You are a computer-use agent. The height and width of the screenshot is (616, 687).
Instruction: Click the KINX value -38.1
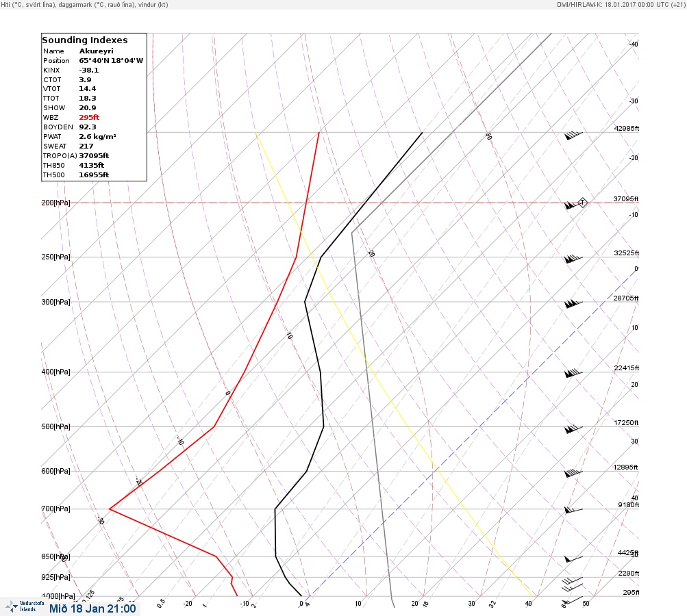(89, 70)
